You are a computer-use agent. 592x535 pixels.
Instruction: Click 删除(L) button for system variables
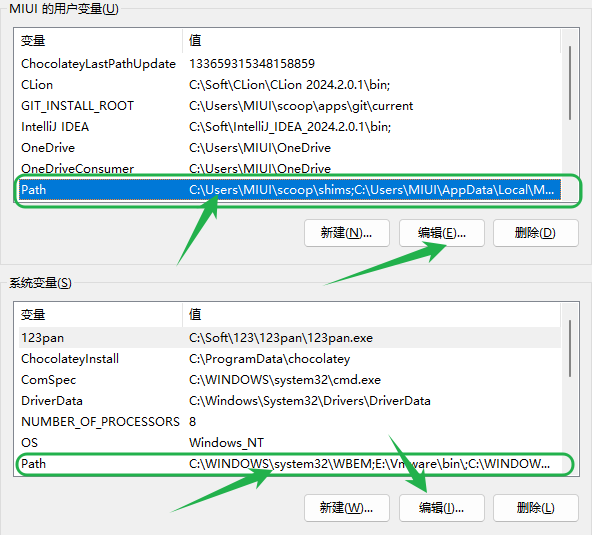tap(535, 508)
